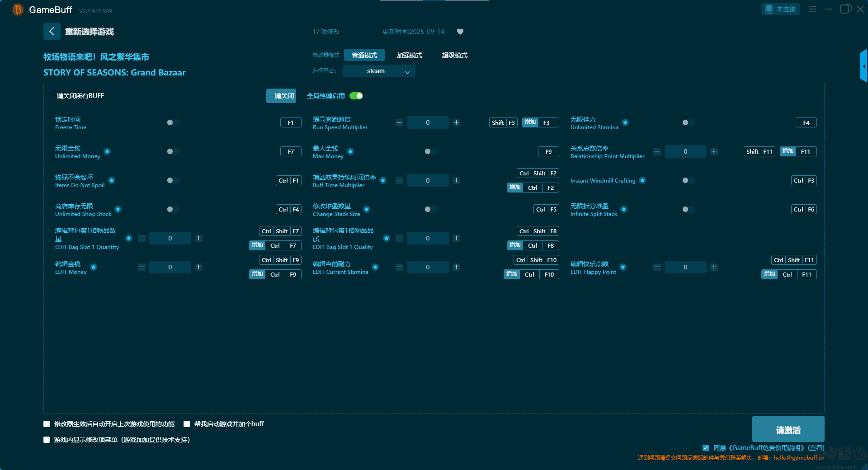868x470 pixels.
Task: Click the star icon beside EDIT Bag Slot 1 Quality
Action: (387, 238)
